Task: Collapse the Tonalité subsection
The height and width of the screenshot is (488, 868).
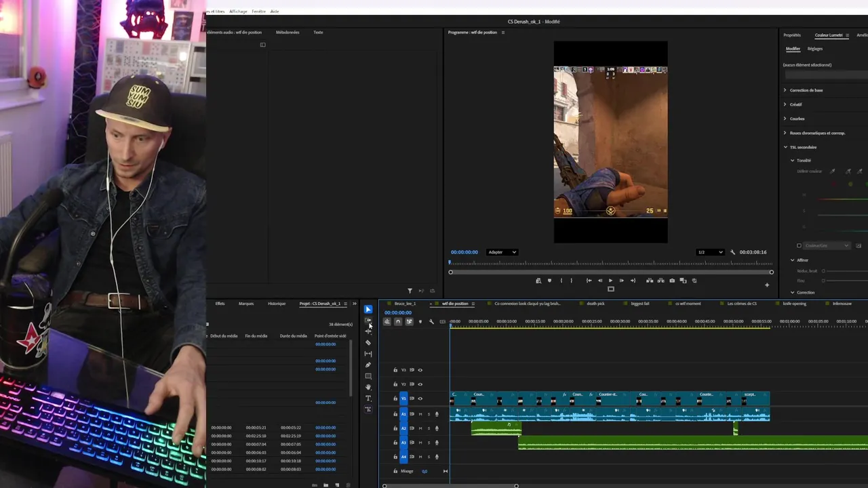Action: coord(792,161)
